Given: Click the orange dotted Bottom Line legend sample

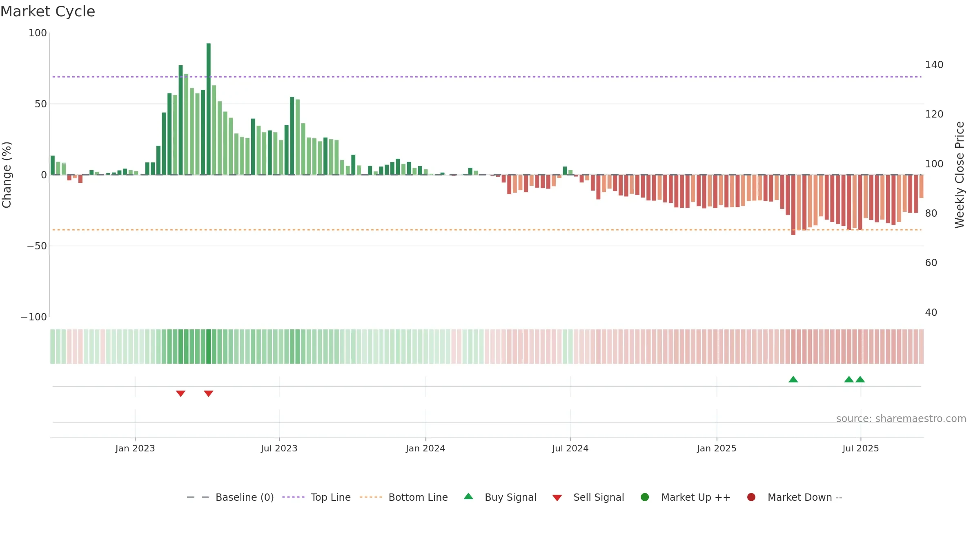Looking at the screenshot, I should (x=371, y=497).
